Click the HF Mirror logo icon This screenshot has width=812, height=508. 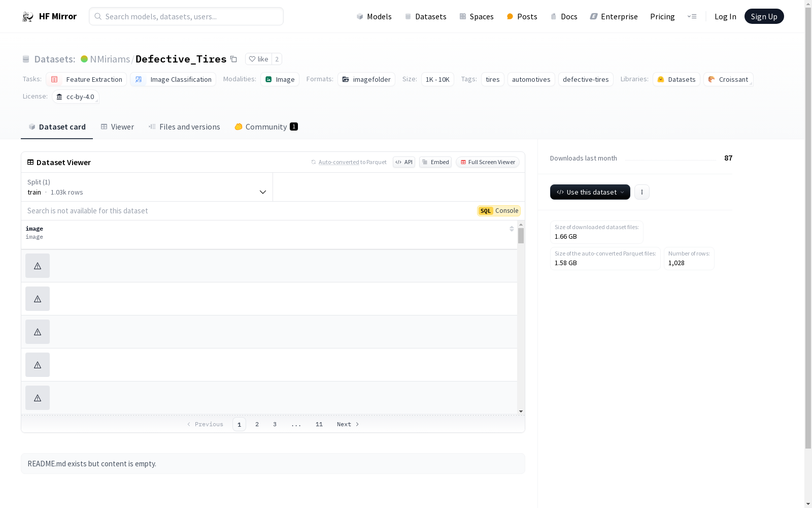click(28, 17)
